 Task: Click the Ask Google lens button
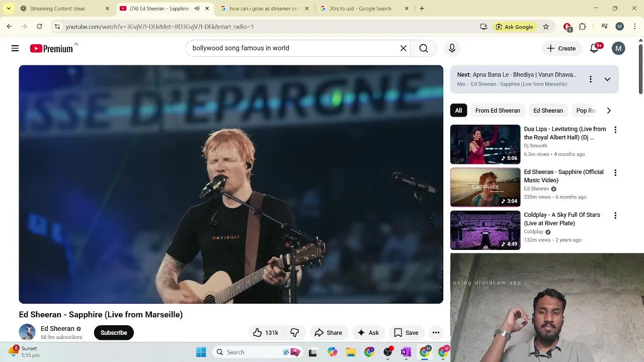coord(514,27)
